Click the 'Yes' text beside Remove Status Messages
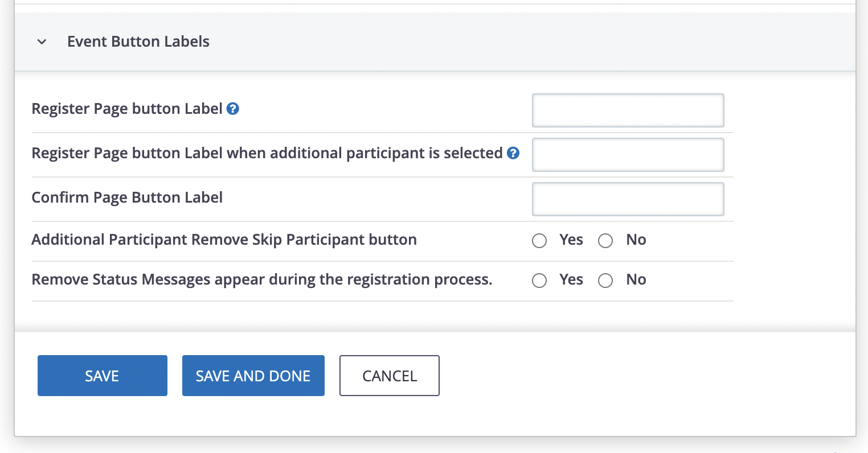 [x=571, y=279]
